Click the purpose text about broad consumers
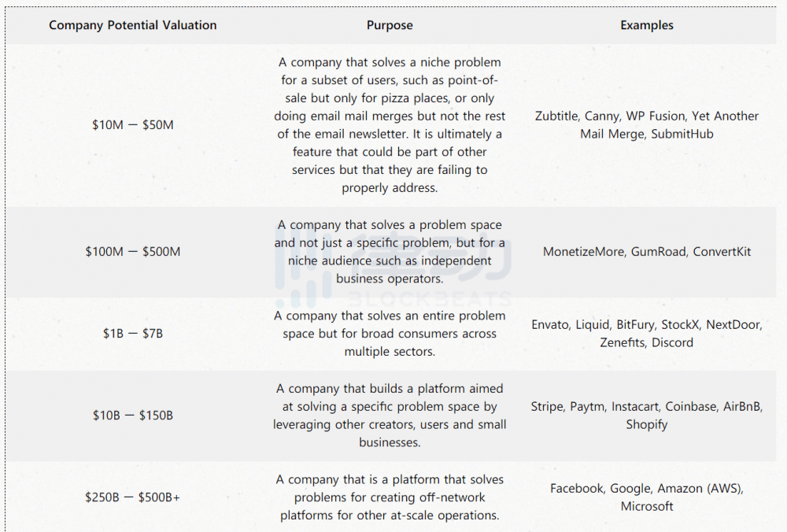The image size is (787, 532). [390, 334]
